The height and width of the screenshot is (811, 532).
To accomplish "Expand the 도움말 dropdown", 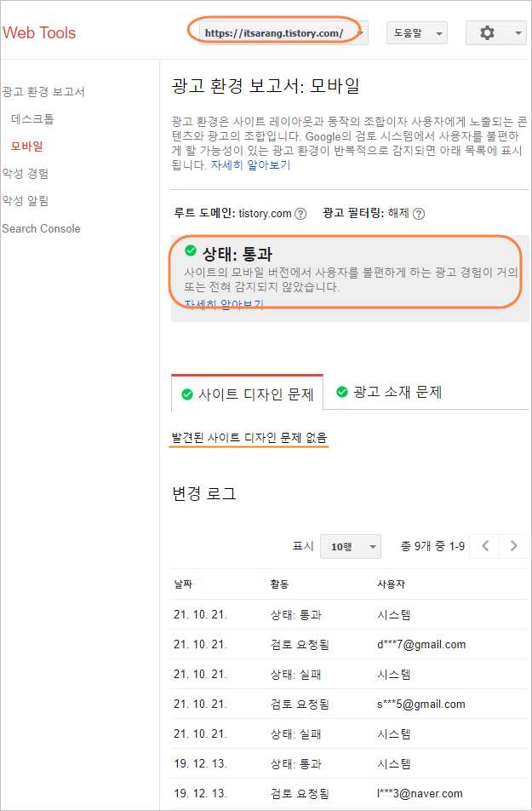I will 417,33.
